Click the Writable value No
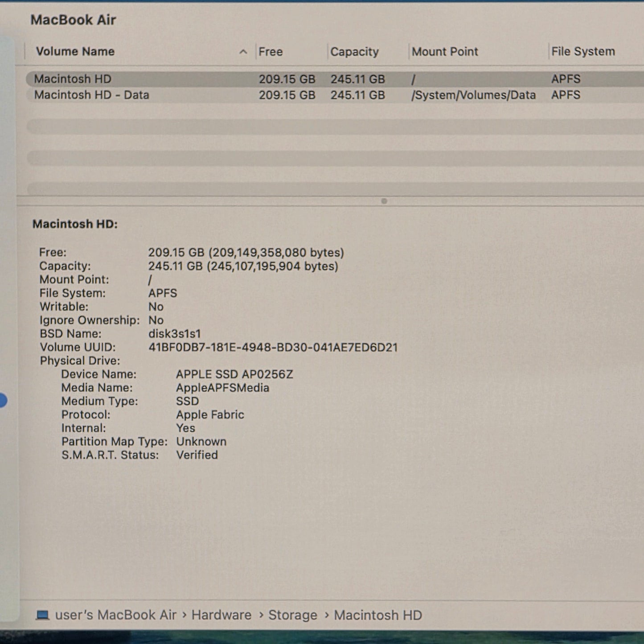The width and height of the screenshot is (644, 644). pyautogui.click(x=156, y=307)
